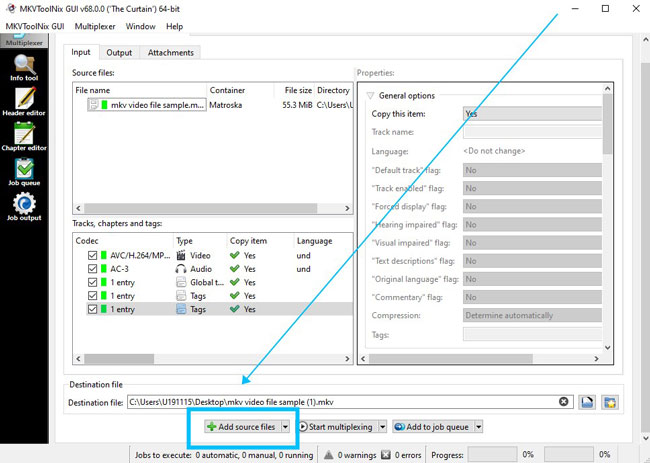Screen dimensions: 650x463
Task: Open the Help menu
Action: [x=175, y=26]
